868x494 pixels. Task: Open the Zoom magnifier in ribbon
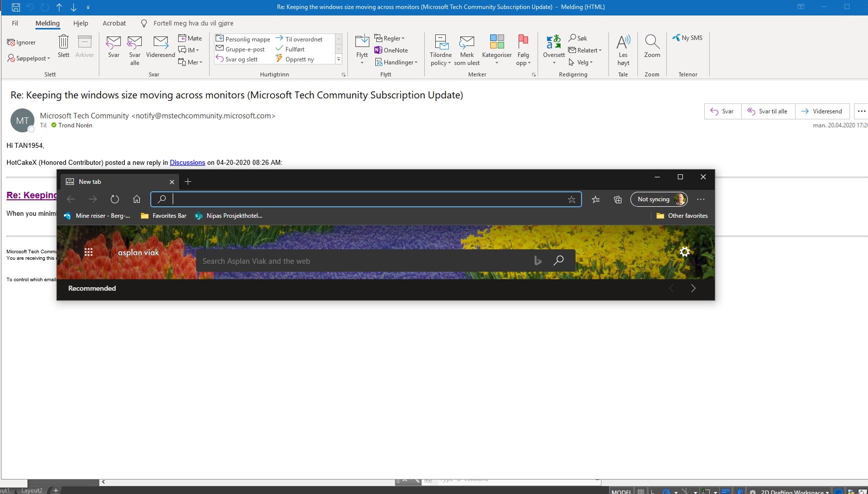click(652, 46)
